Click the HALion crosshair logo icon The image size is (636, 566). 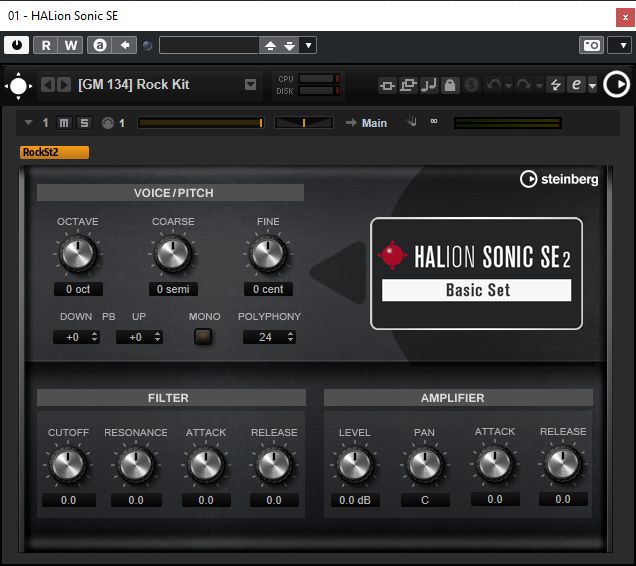point(18,86)
